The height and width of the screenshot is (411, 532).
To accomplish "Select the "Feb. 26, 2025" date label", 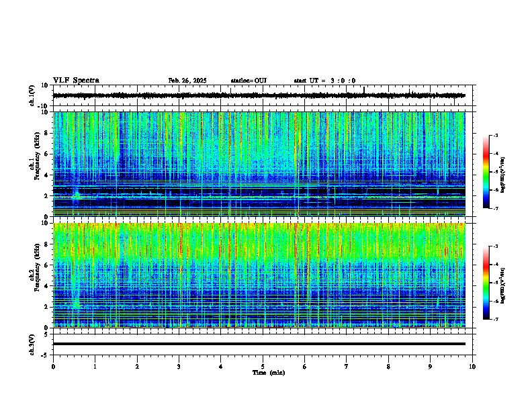I will pyautogui.click(x=187, y=81).
